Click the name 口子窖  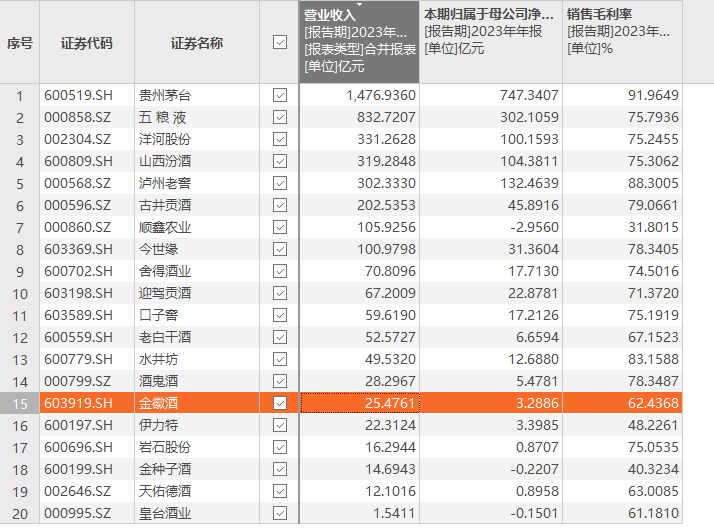coord(158,315)
